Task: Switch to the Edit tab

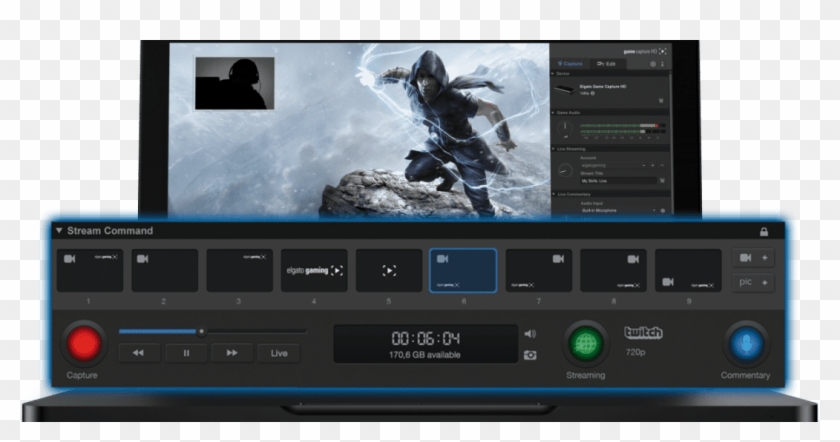Action: (x=606, y=64)
